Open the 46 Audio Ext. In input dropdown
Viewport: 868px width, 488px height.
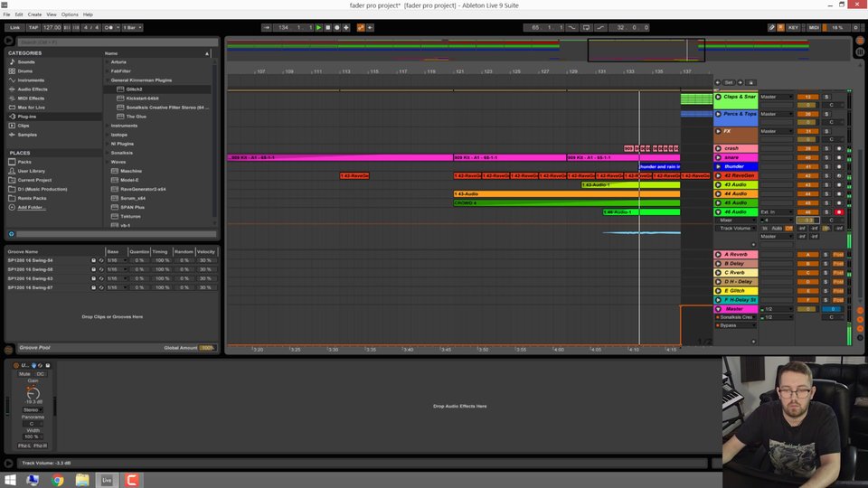(776, 211)
